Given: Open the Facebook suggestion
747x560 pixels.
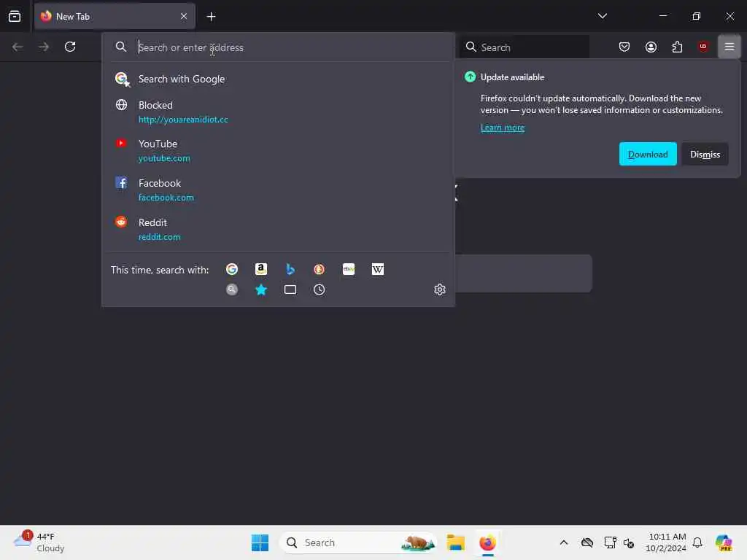Looking at the screenshot, I should [x=278, y=190].
